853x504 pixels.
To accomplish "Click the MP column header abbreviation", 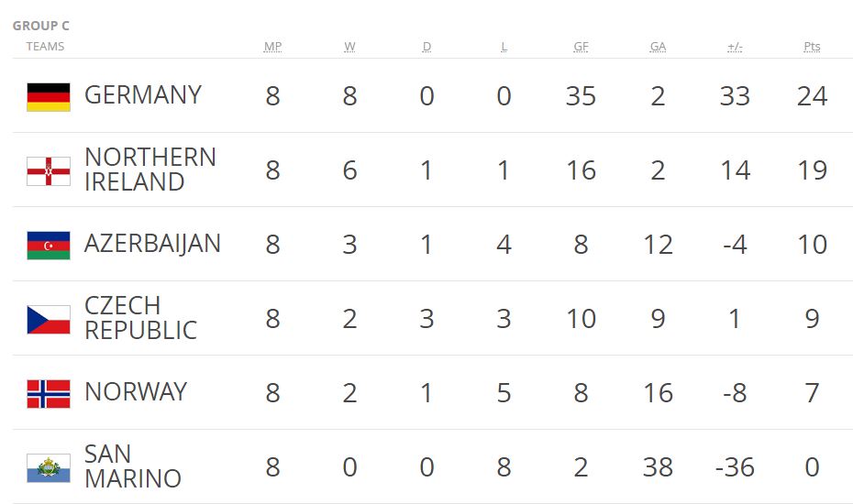I will (x=272, y=47).
